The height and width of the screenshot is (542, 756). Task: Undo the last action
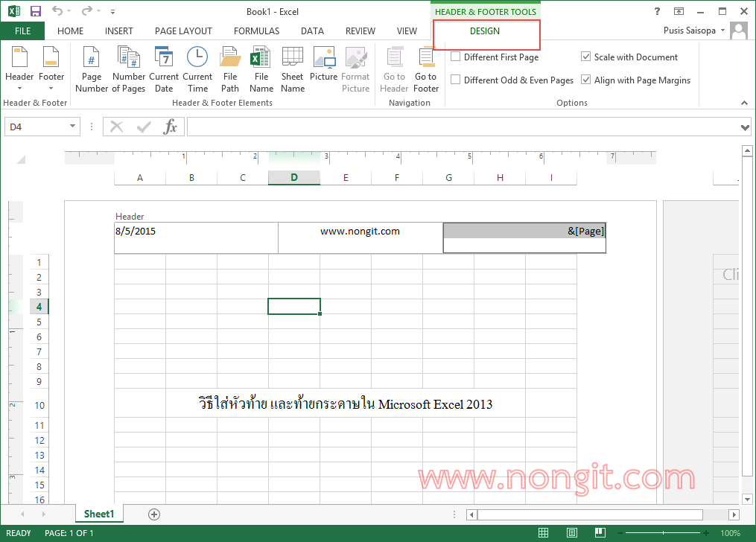point(57,11)
